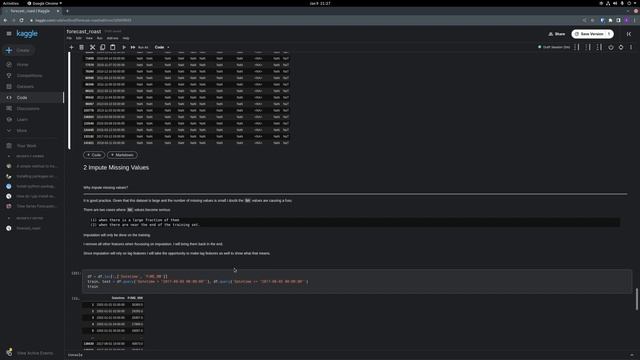The image size is (640, 360).
Task: Click the code cell with df.query
Action: [x=357, y=282]
